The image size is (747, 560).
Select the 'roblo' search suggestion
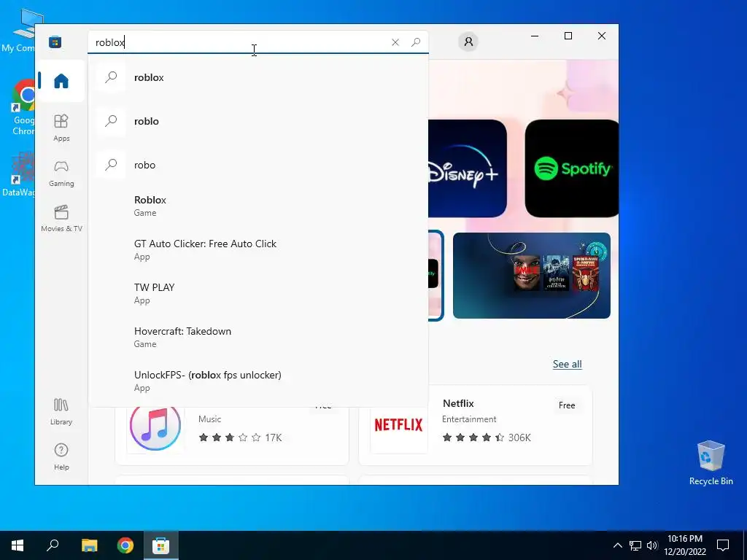[258, 121]
